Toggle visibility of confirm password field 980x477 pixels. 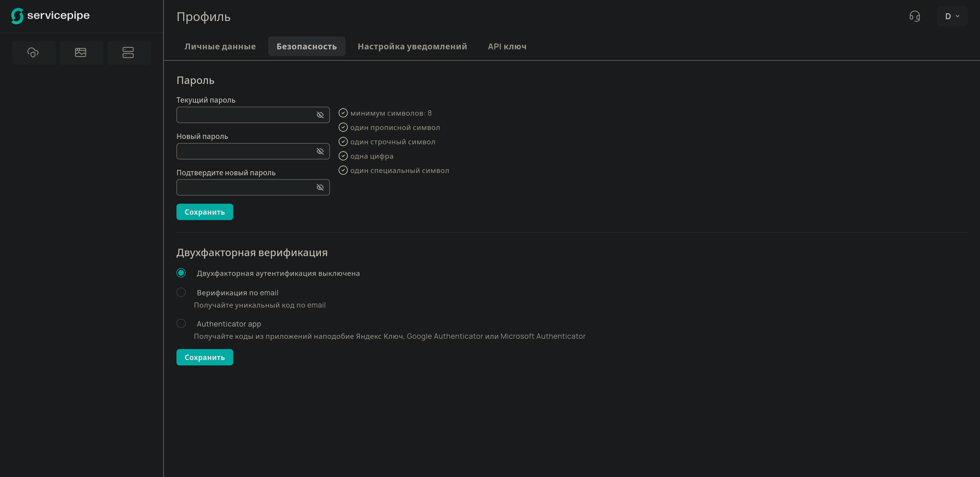pos(320,188)
